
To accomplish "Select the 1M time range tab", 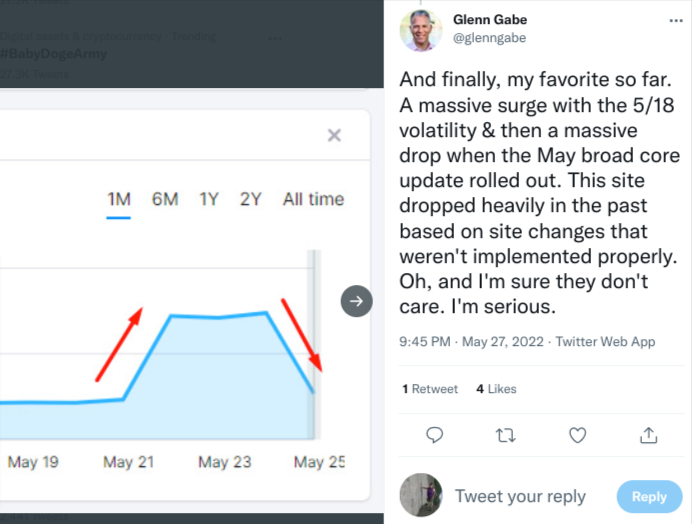I will coord(119,200).
